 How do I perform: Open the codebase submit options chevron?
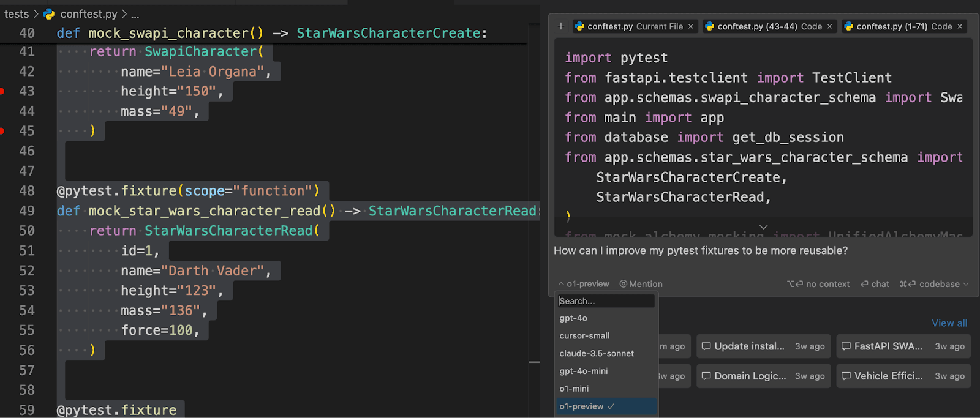(x=966, y=284)
